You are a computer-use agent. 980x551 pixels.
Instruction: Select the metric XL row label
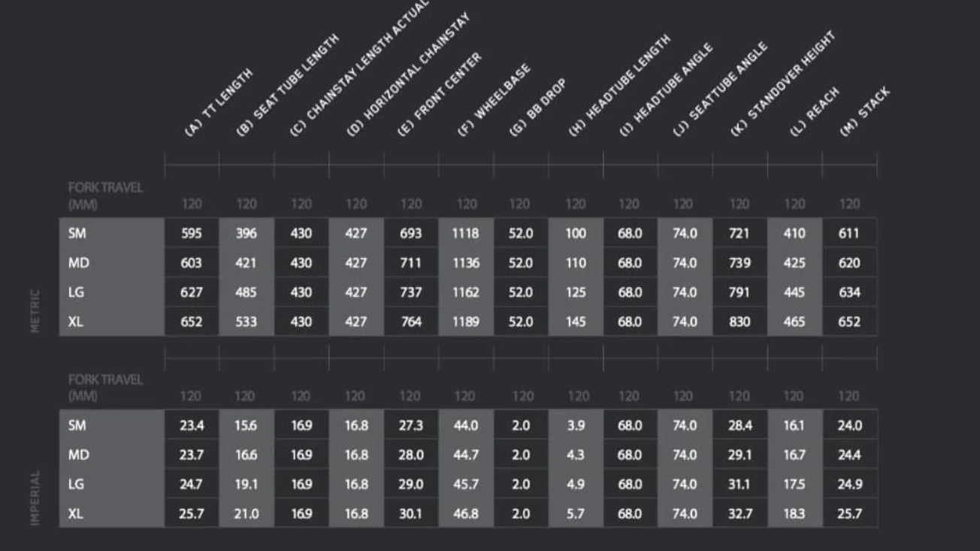coord(76,322)
